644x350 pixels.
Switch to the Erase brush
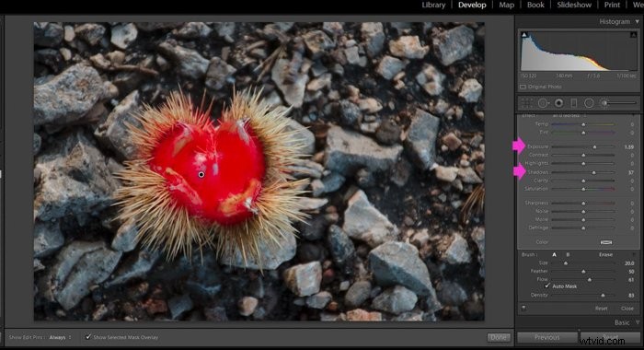(x=605, y=254)
